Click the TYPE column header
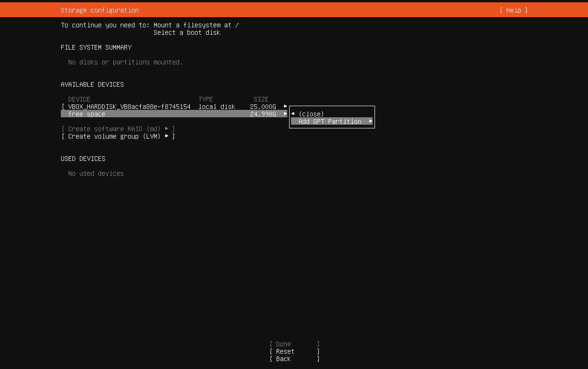 [x=206, y=99]
